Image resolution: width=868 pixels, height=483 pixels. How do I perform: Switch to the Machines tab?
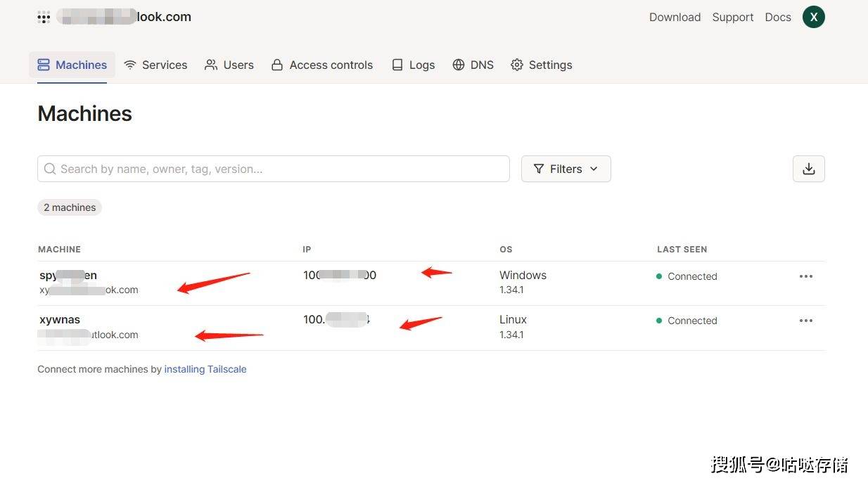pyautogui.click(x=72, y=65)
